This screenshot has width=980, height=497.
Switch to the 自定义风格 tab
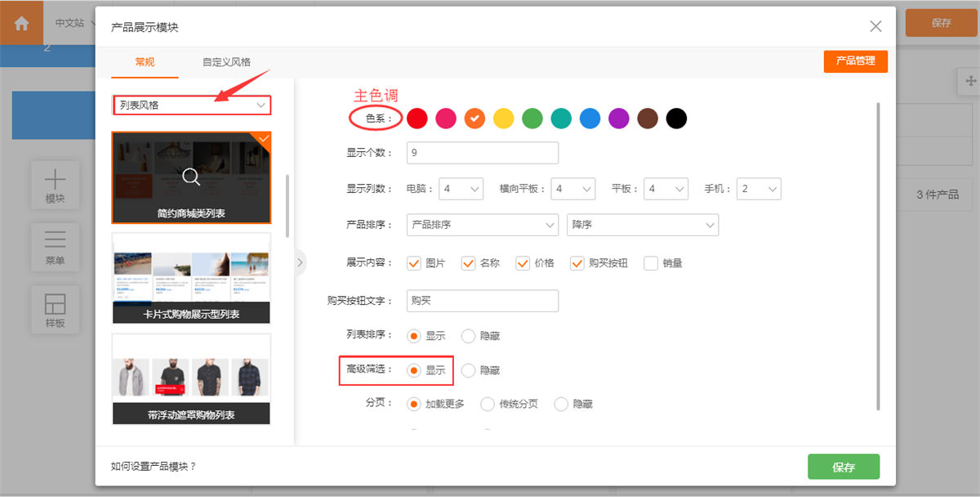[226, 62]
